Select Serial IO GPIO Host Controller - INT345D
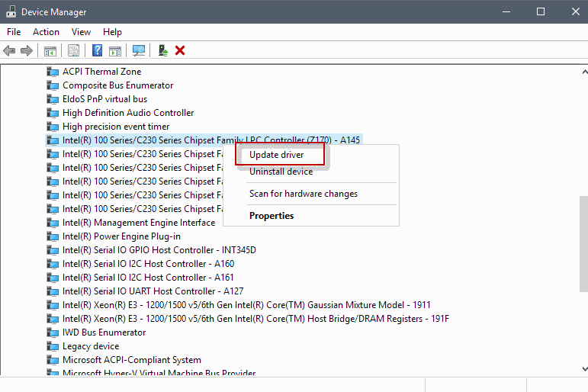The image size is (588, 392). pyautogui.click(x=159, y=250)
